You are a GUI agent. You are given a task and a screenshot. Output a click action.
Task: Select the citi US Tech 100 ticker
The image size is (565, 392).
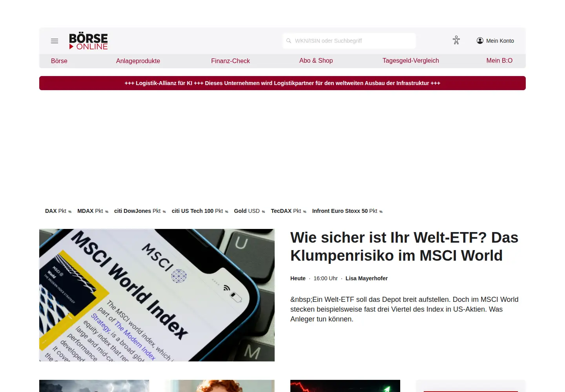click(x=200, y=211)
